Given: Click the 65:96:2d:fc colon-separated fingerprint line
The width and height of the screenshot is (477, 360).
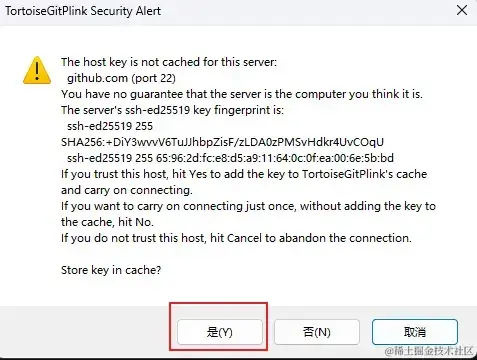Looking at the screenshot, I should (230, 158).
